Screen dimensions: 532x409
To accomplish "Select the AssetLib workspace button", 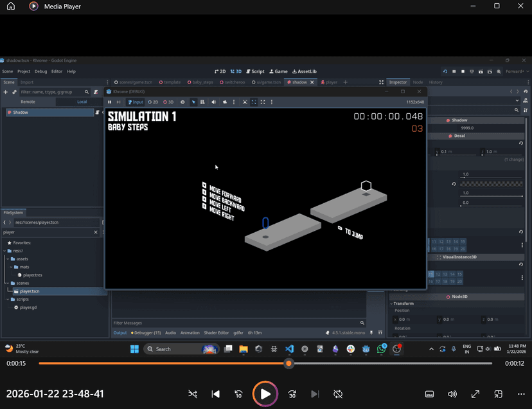I will pyautogui.click(x=304, y=71).
